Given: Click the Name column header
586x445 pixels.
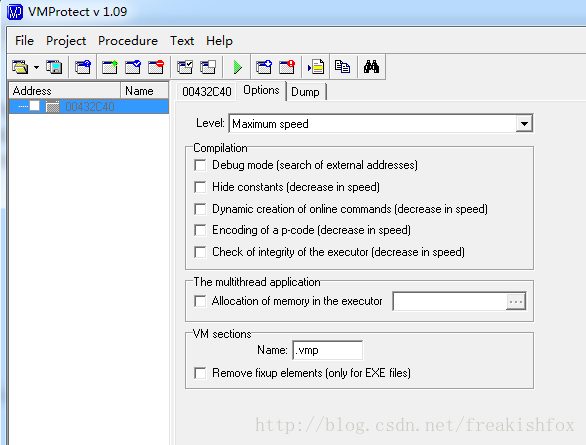Looking at the screenshot, I should coord(145,91).
